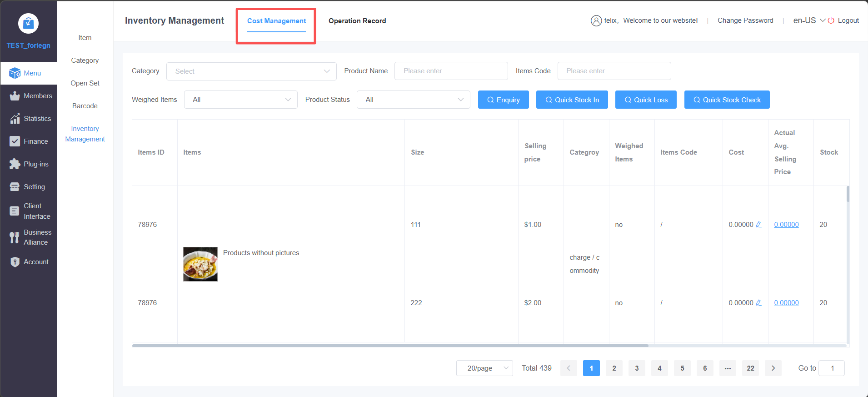Click the Finance checkmark icon

[15, 141]
